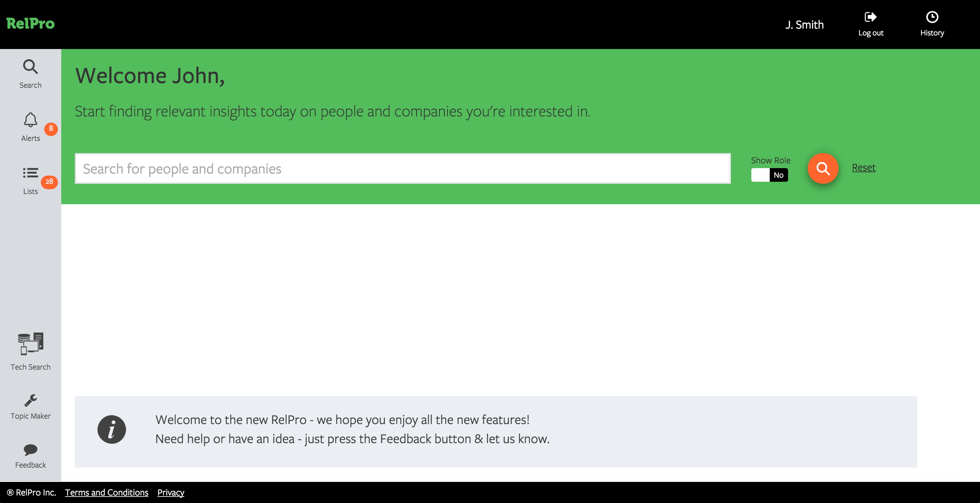Image resolution: width=980 pixels, height=503 pixels.
Task: Click the Reset link
Action: (x=864, y=167)
